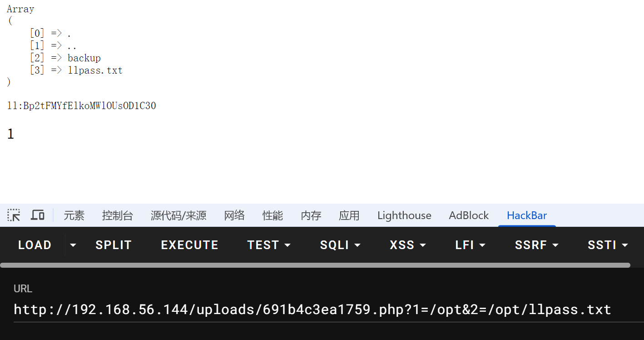Open the SQLI dropdown menu

(340, 245)
